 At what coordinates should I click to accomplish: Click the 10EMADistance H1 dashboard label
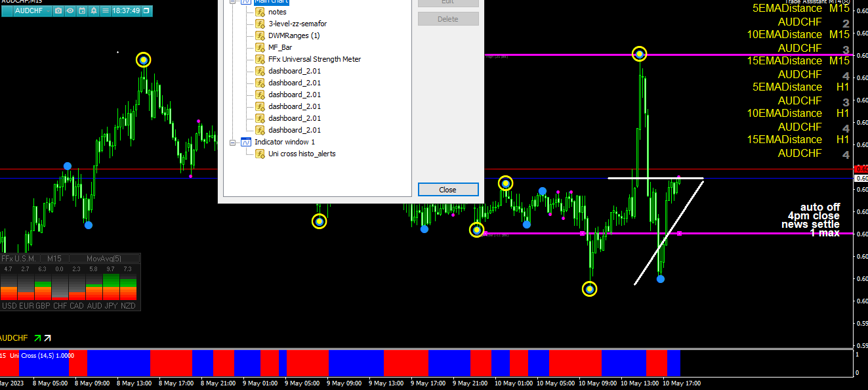point(798,114)
